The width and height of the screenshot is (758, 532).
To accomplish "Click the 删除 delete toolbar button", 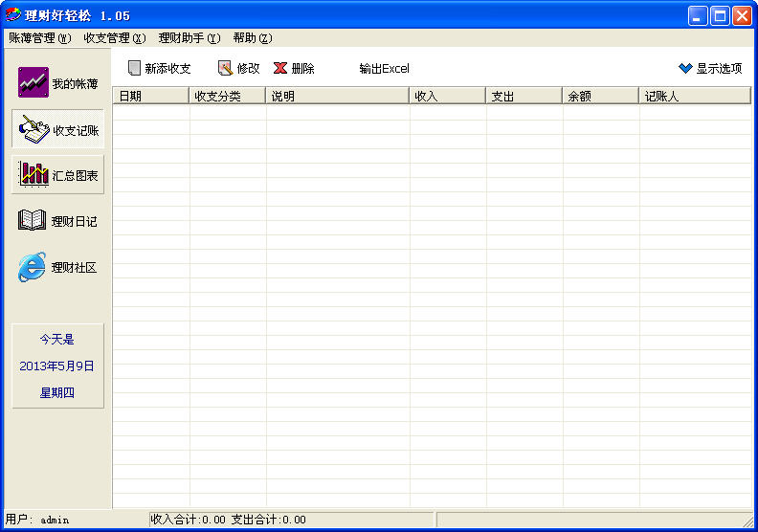I will click(x=294, y=69).
